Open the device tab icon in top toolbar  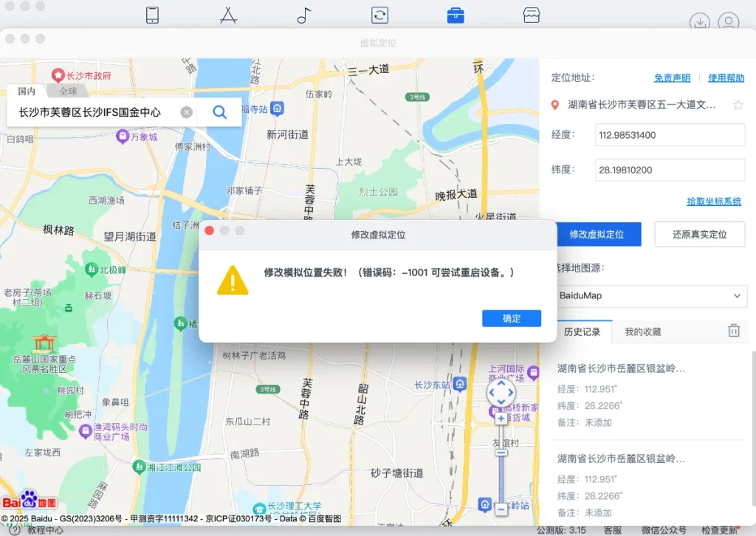click(x=152, y=15)
